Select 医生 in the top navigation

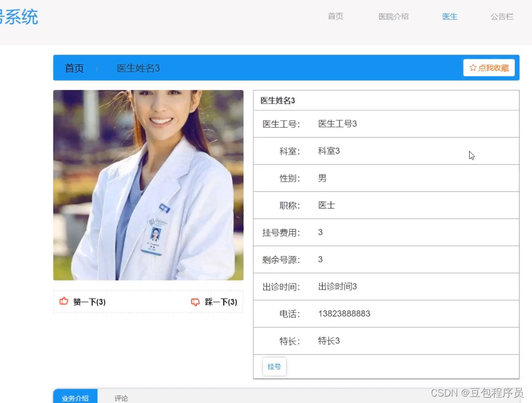point(450,16)
